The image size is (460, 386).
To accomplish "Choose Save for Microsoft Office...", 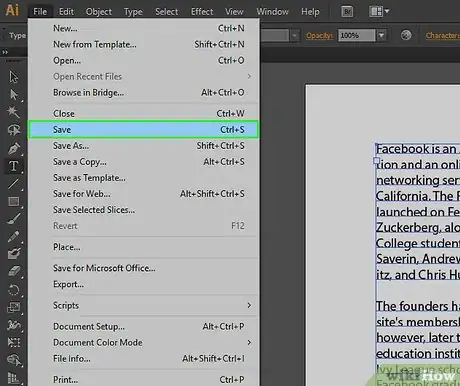I will [144, 268].
